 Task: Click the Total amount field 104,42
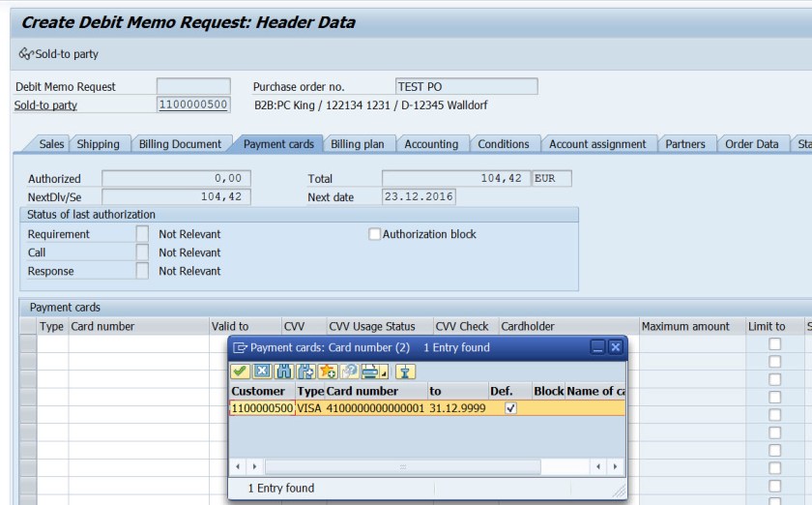[455, 178]
